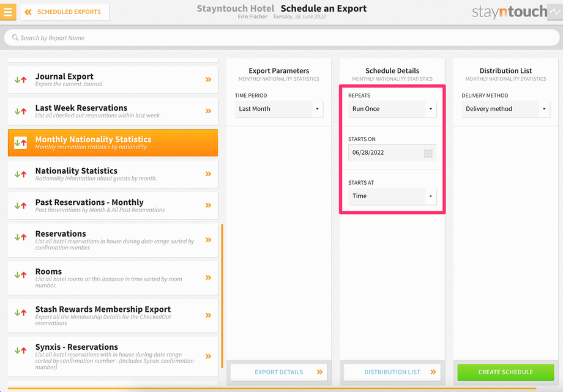Image resolution: width=563 pixels, height=392 pixels.
Task: Click the Export Parameters panel heading
Action: pyautogui.click(x=279, y=71)
